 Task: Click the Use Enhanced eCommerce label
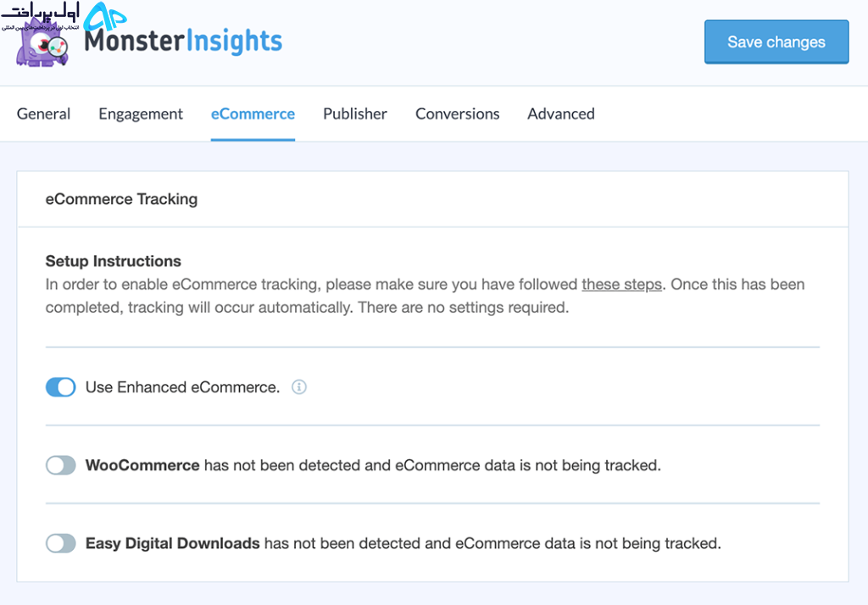[183, 387]
